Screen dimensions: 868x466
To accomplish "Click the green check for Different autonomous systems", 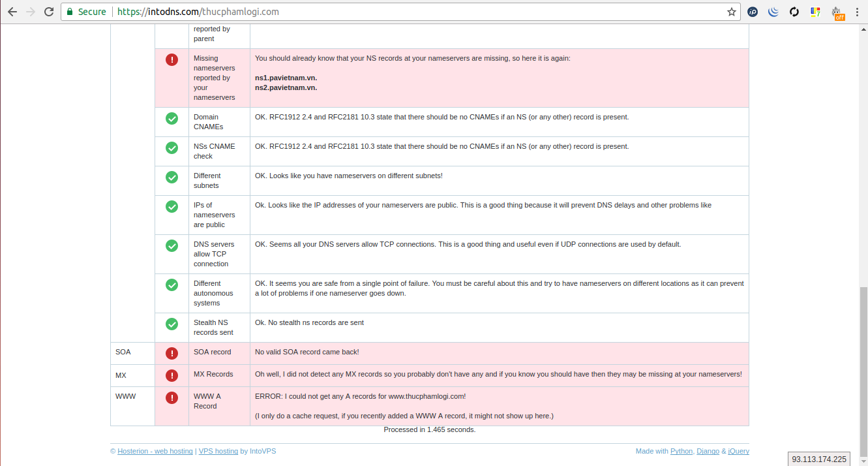I will pos(172,285).
